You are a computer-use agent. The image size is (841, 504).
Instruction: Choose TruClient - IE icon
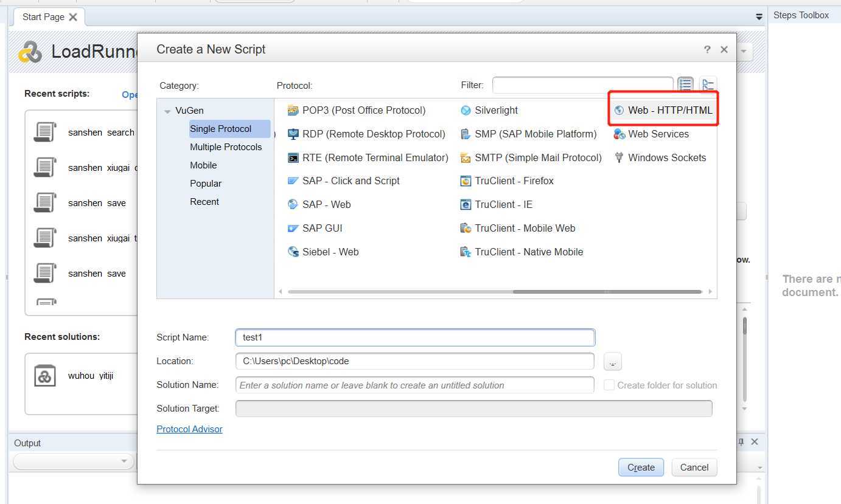(466, 204)
